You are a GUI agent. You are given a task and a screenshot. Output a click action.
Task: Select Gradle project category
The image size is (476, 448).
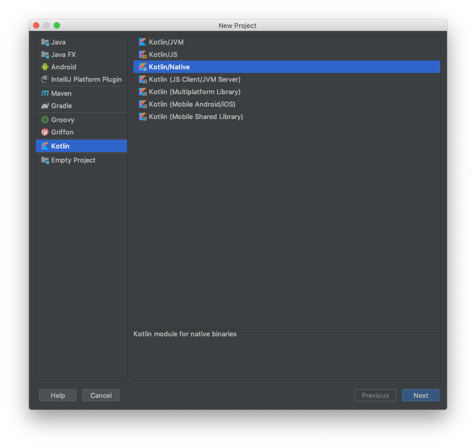pyautogui.click(x=81, y=106)
